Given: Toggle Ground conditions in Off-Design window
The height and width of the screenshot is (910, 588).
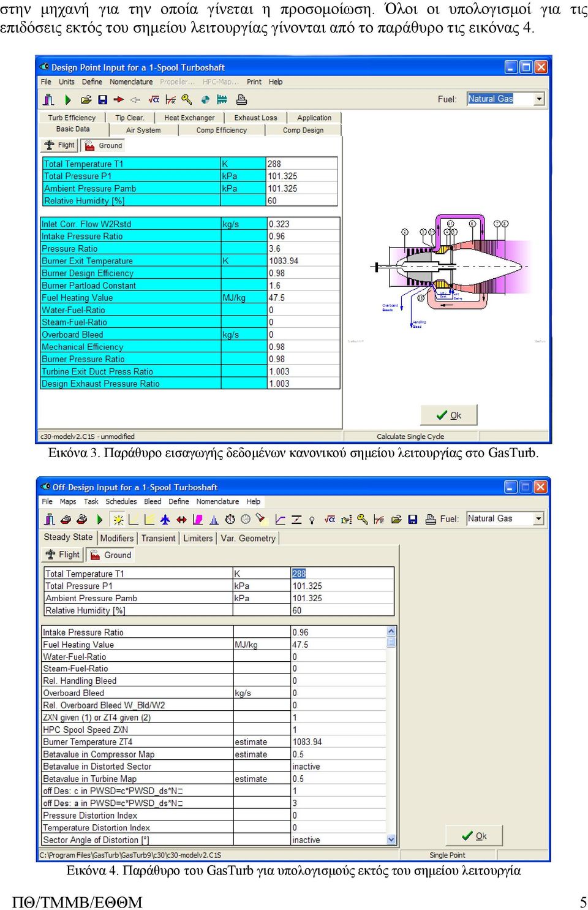Looking at the screenshot, I should click(x=111, y=555).
